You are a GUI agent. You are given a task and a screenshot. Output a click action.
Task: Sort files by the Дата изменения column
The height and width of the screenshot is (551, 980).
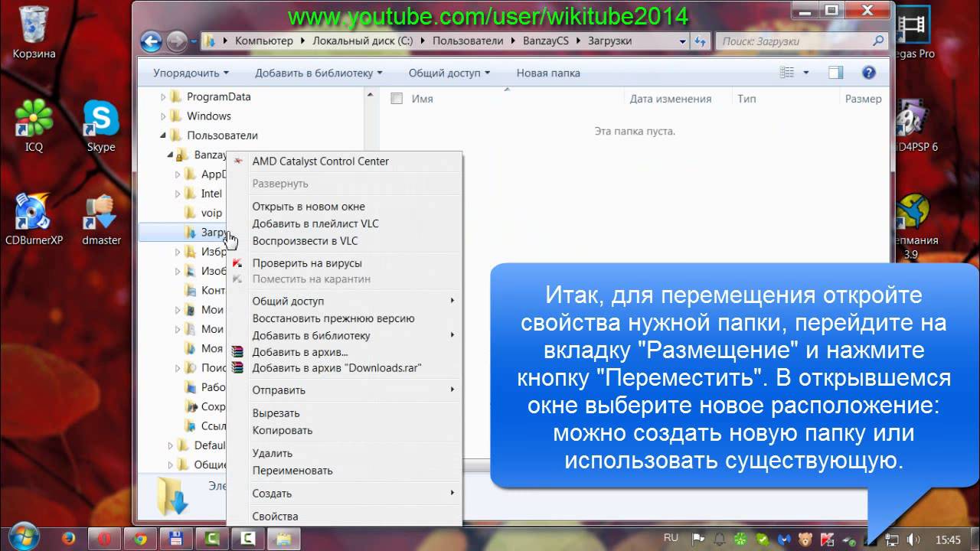(x=671, y=99)
